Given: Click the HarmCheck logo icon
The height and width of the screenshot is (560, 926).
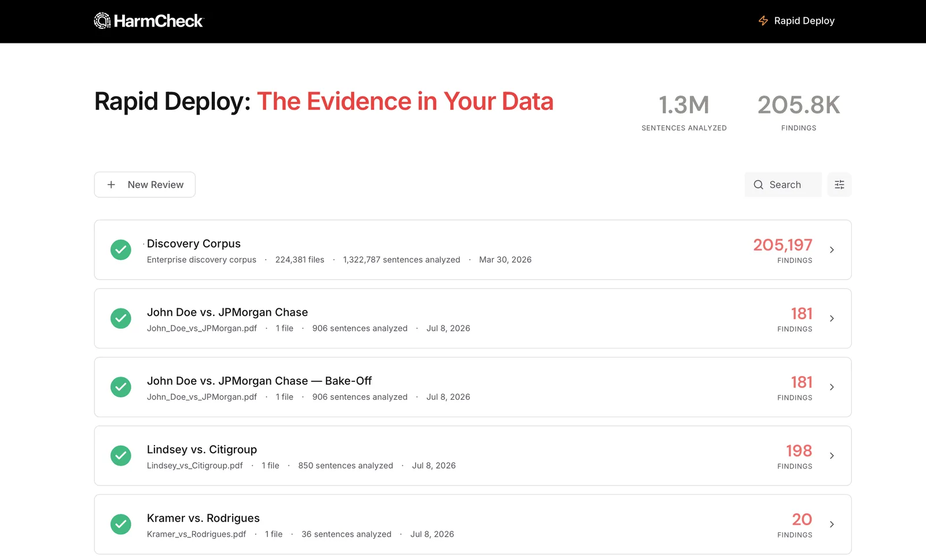Looking at the screenshot, I should [102, 21].
